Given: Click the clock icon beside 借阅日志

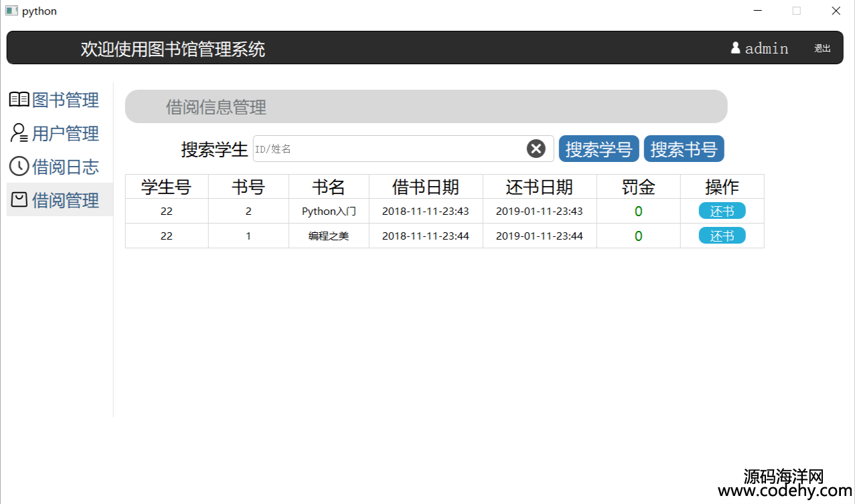Looking at the screenshot, I should click(19, 166).
